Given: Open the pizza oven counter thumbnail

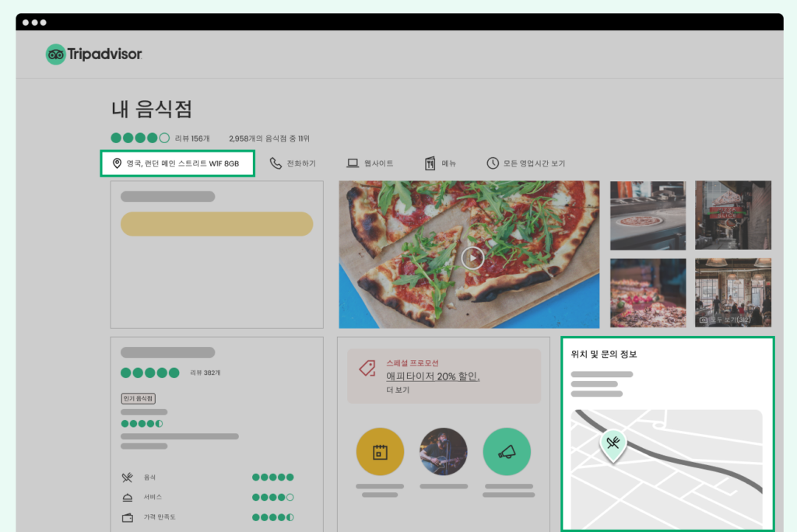Looking at the screenshot, I should 648,215.
